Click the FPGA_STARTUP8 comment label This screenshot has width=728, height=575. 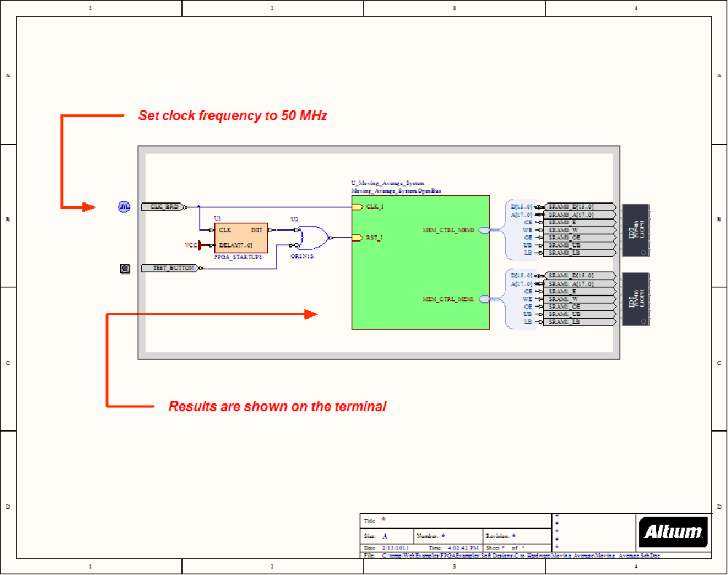pyautogui.click(x=238, y=257)
